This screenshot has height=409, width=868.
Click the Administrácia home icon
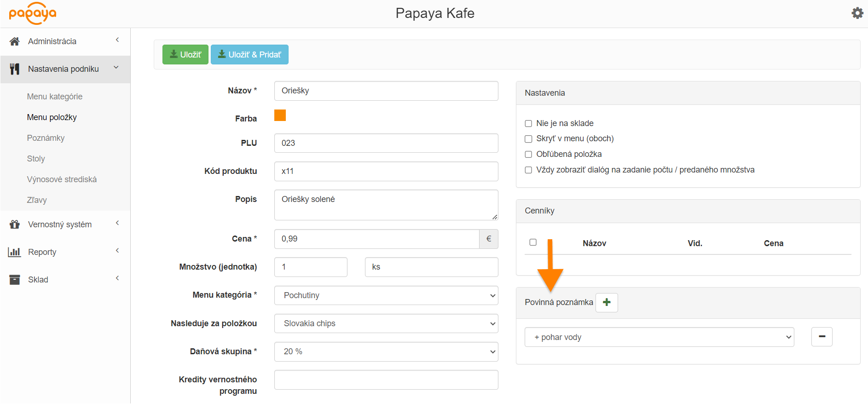[x=15, y=41]
